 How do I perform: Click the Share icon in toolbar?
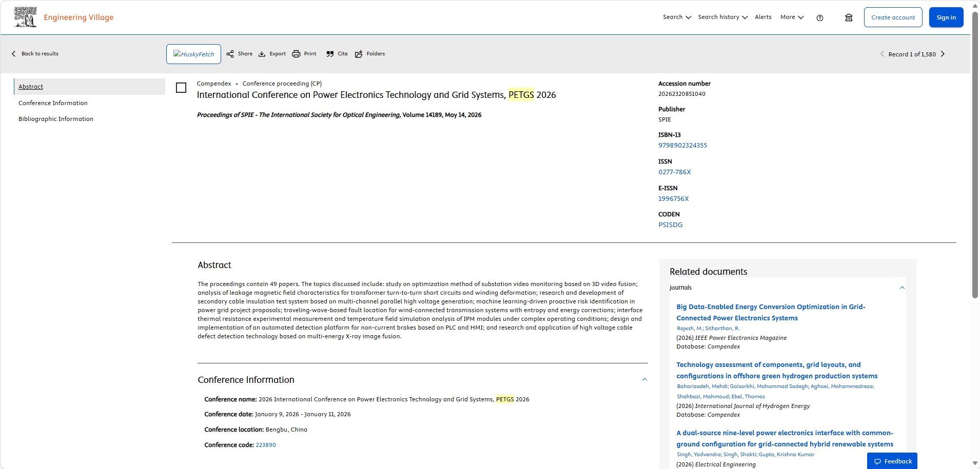[230, 54]
